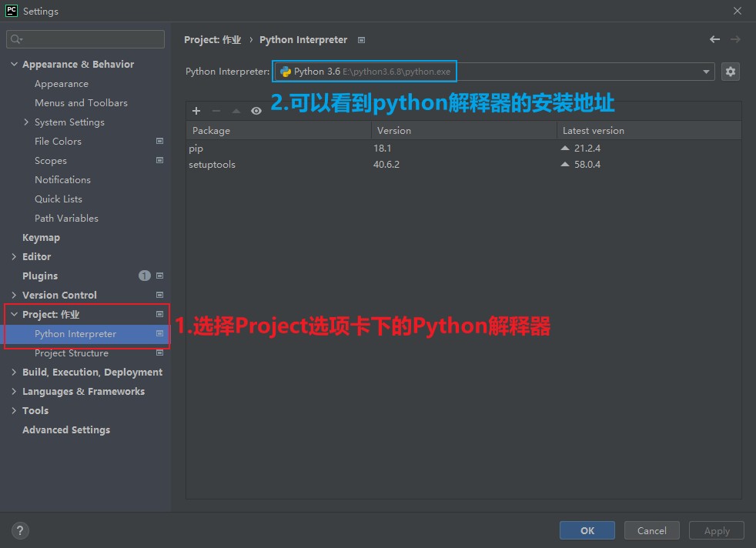This screenshot has height=548, width=756.
Task: Open the Plugins page
Action: click(x=40, y=276)
